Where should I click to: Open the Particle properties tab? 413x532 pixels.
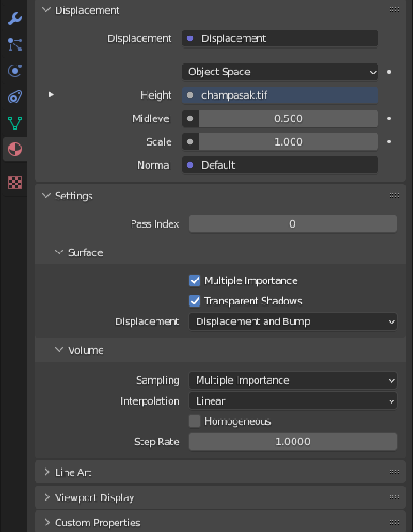(15, 45)
